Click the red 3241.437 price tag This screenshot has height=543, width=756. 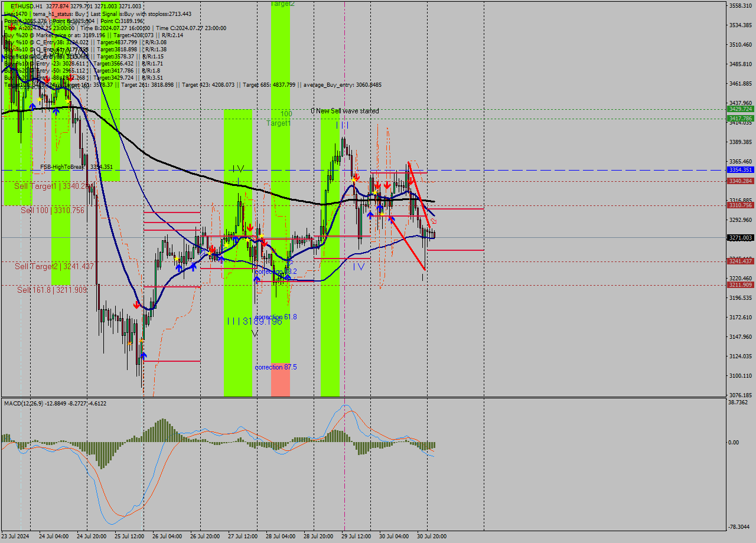(741, 261)
